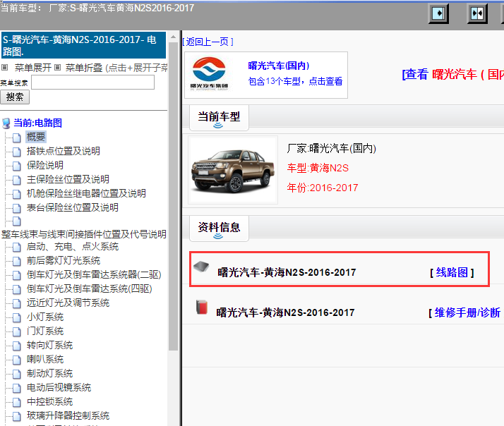Click red book icon for 维修手册 row

(202, 307)
